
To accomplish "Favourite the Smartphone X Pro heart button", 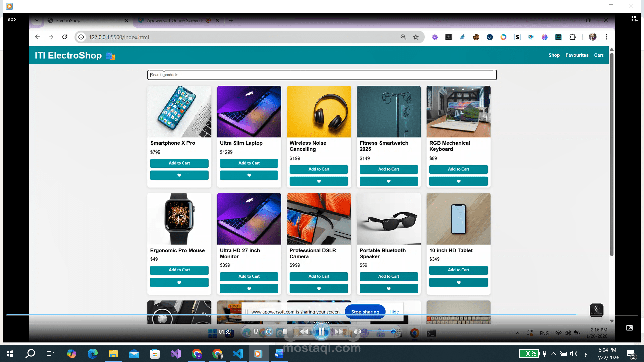I will [179, 175].
